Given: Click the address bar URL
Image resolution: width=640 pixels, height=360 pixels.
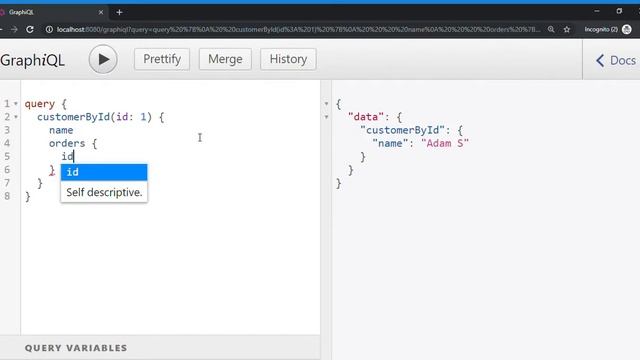Looking at the screenshot, I should pyautogui.click(x=298, y=29).
